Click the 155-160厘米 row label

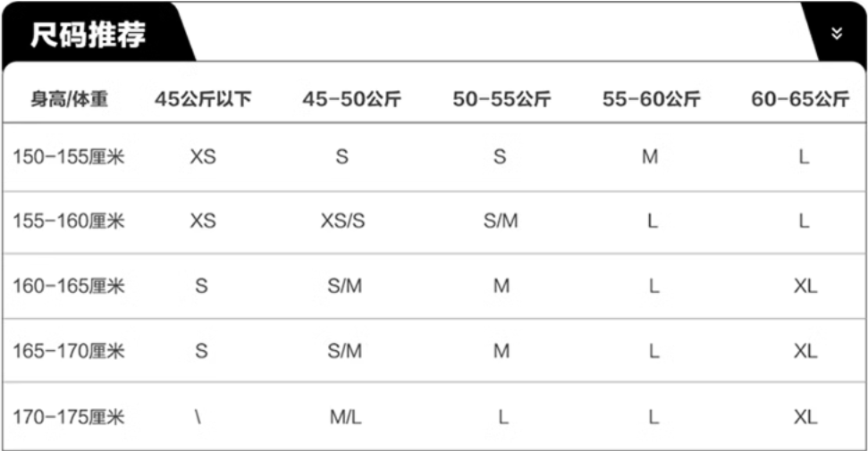69,221
